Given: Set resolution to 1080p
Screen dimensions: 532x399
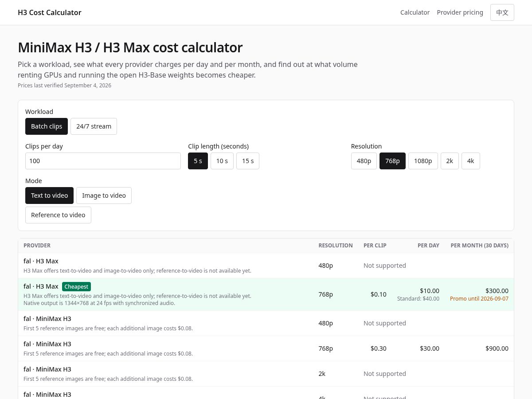Looking at the screenshot, I should pos(423,161).
